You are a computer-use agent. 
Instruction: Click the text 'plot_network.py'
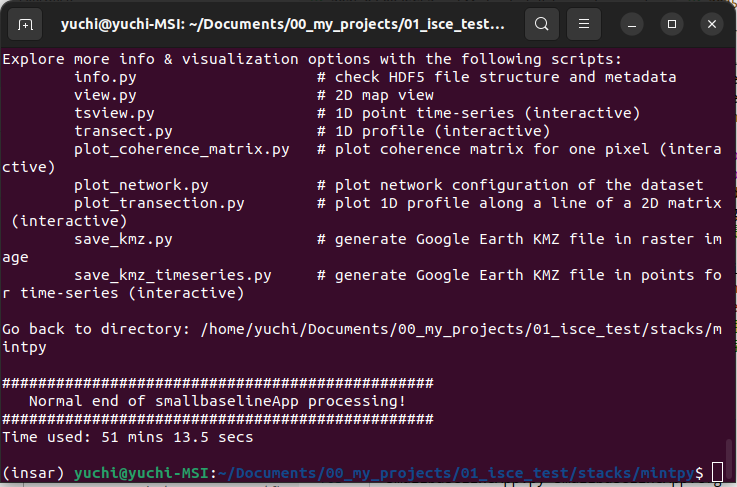141,185
